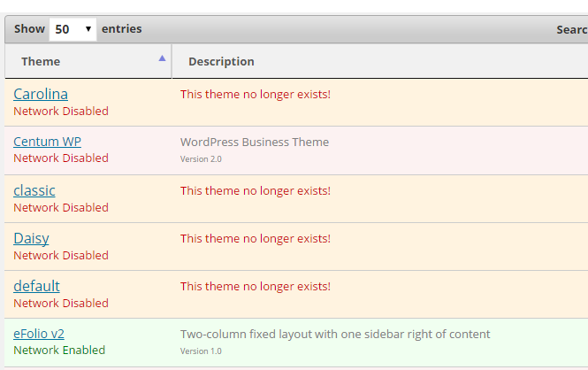The image size is (588, 370).
Task: Click the WordPress Business Theme description
Action: (255, 142)
